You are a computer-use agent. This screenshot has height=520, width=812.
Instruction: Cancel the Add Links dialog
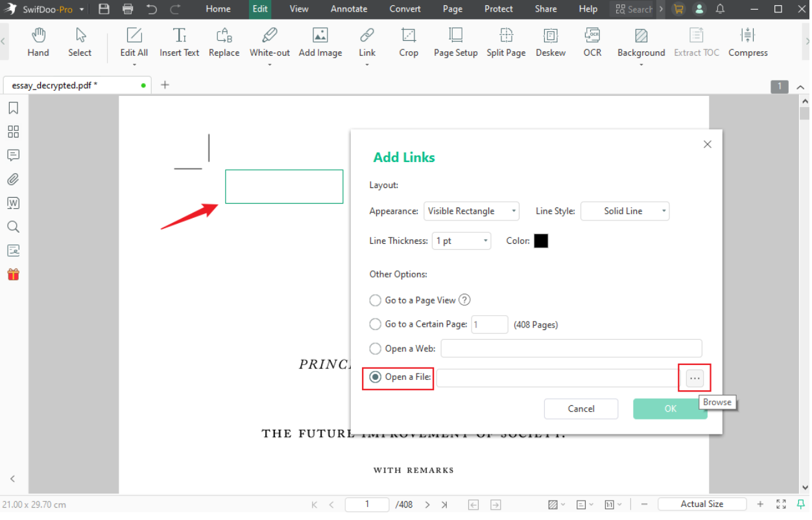[580, 408]
